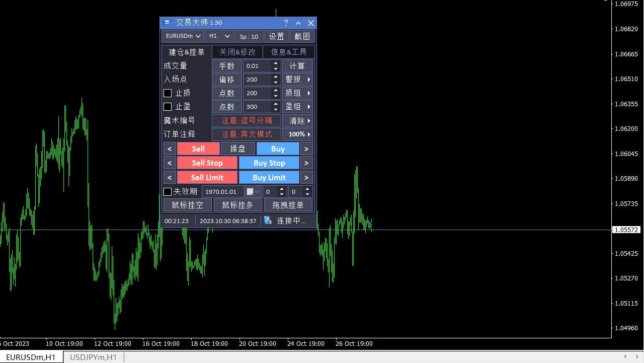This screenshot has height=363, width=644.
Task: Increase lot size with the up stepper
Action: tap(276, 63)
